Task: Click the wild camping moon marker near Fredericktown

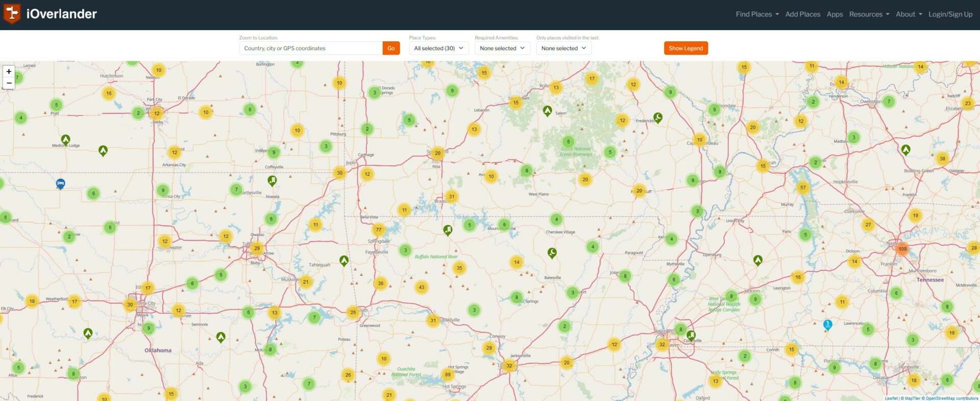Action: point(658,118)
